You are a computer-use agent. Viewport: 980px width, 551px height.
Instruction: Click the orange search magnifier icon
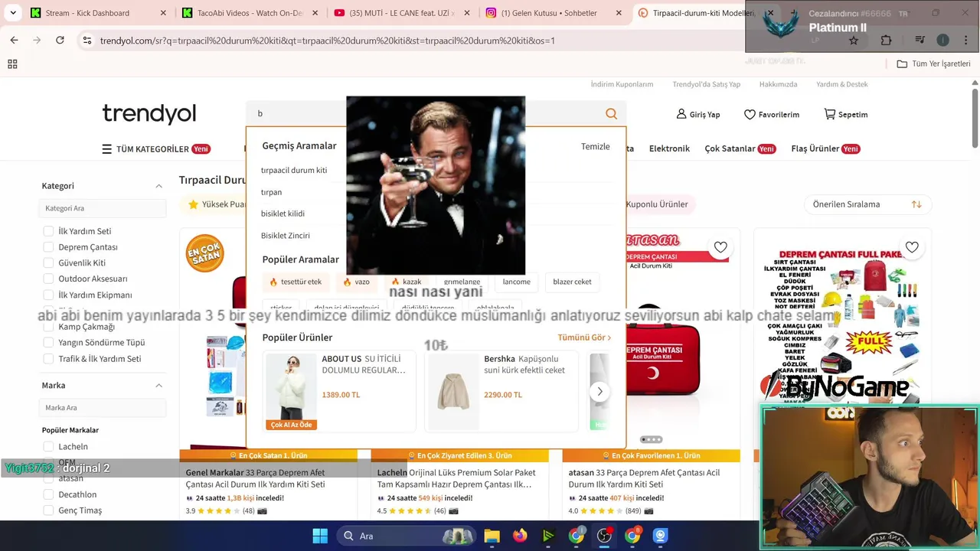pyautogui.click(x=611, y=114)
